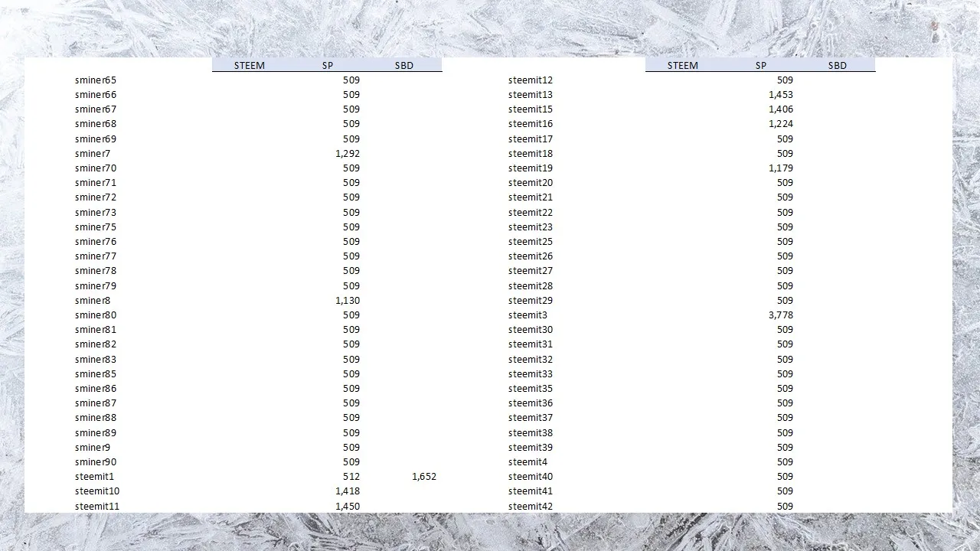Select the 1,224 SP value
Image resolution: width=980 pixels, height=551 pixels.
click(781, 123)
